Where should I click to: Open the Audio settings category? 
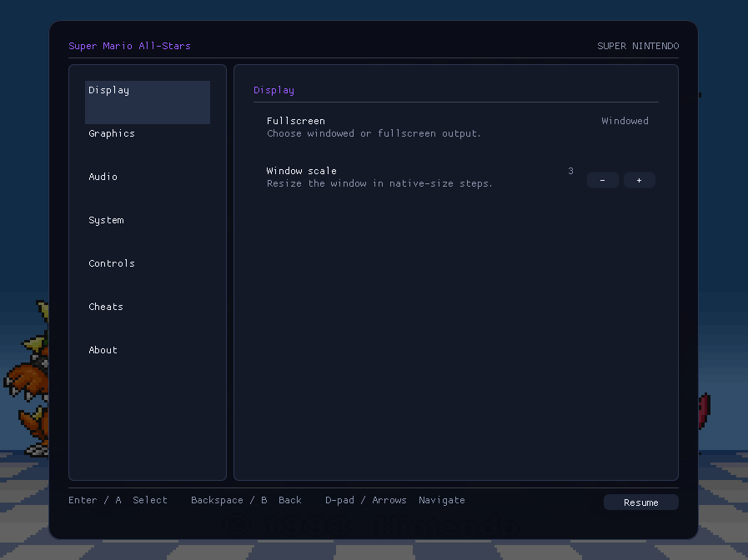tap(148, 189)
